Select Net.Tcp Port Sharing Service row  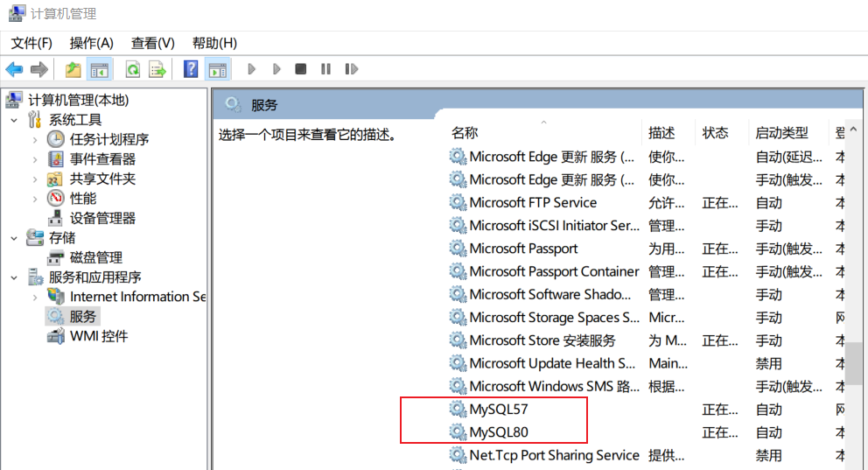pyautogui.click(x=554, y=456)
